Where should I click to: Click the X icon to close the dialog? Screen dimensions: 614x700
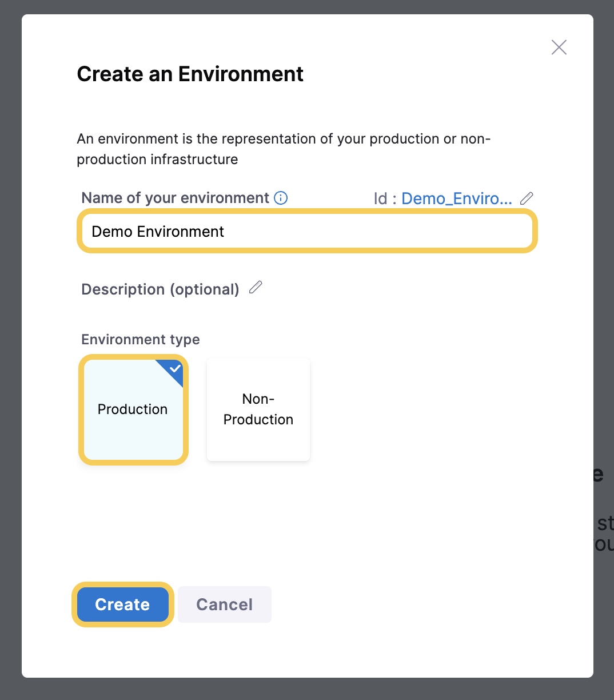pyautogui.click(x=559, y=47)
